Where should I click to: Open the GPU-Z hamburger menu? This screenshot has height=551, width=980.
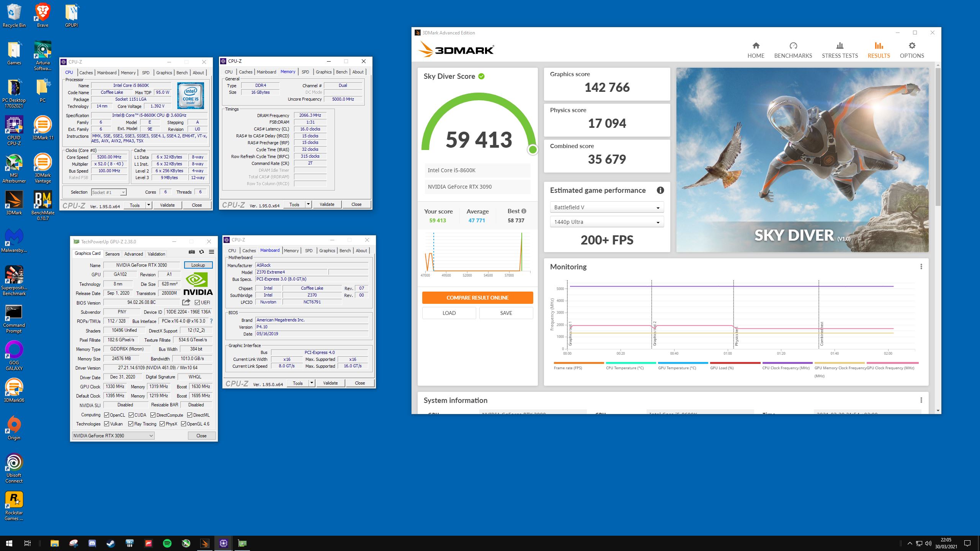pos(211,252)
